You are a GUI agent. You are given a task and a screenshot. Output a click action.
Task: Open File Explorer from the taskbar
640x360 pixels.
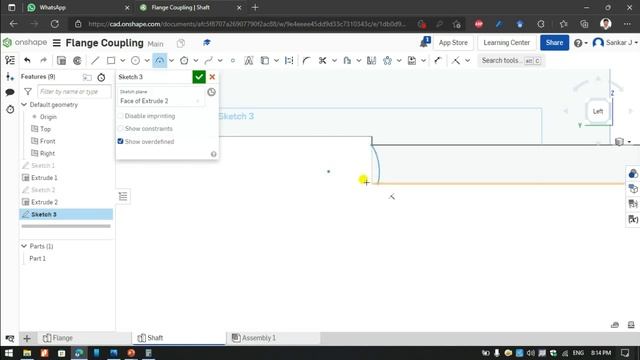coord(27,353)
